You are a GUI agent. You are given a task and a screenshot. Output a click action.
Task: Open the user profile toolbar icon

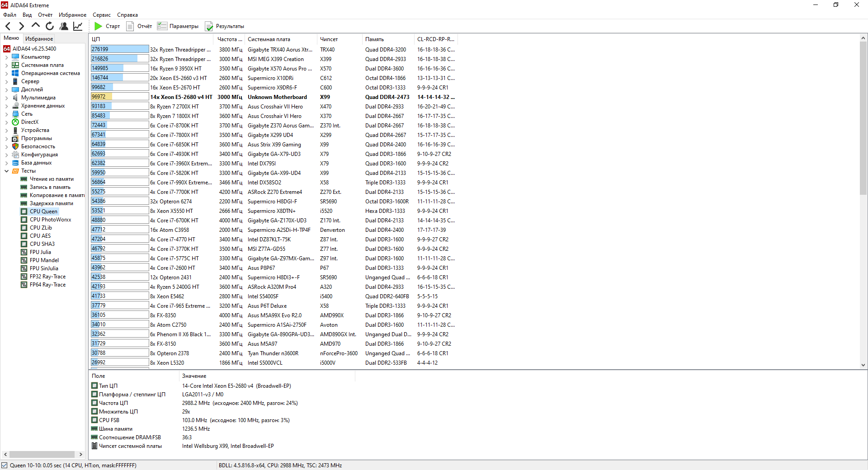click(x=64, y=26)
